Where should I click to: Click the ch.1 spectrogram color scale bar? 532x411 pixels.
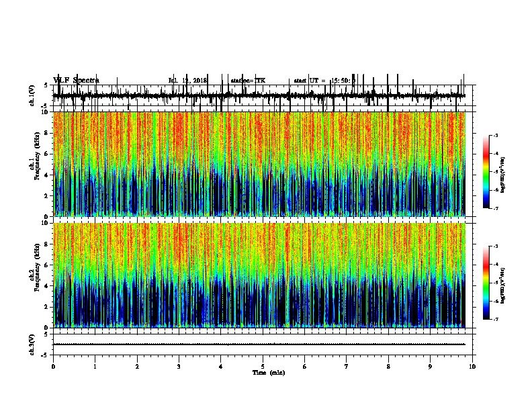pyautogui.click(x=486, y=172)
